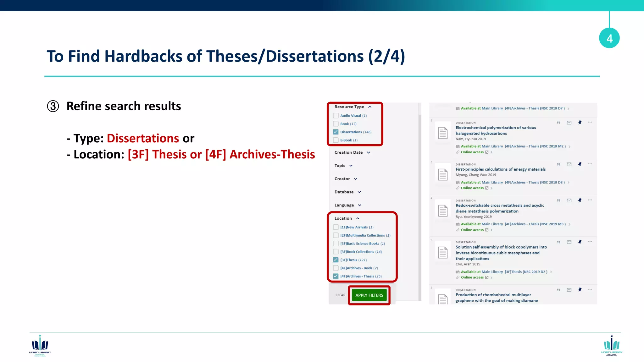Click the filter panel vertical scrollbar

click(x=420, y=207)
